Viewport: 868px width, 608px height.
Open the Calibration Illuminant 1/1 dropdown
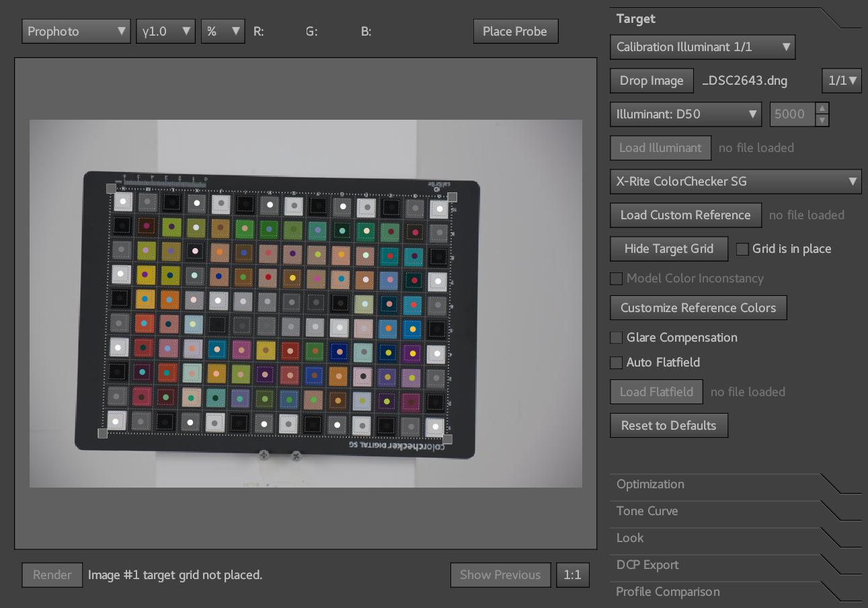point(703,47)
